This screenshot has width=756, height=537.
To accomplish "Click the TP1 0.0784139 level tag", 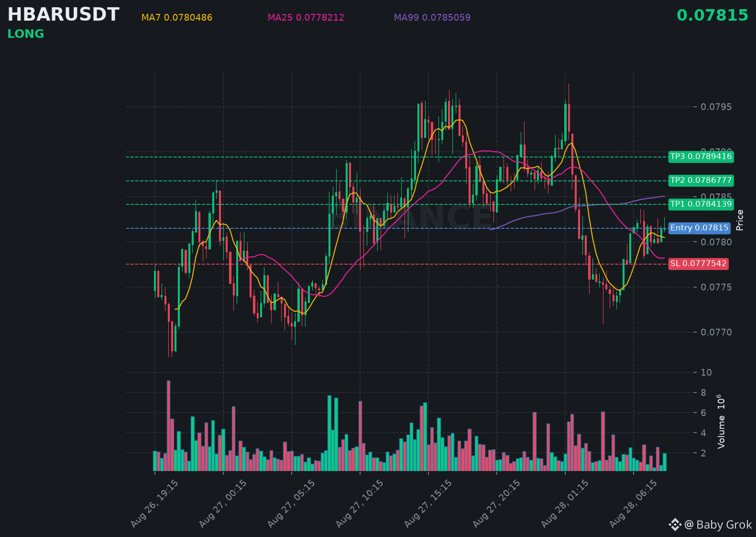I will pos(701,204).
